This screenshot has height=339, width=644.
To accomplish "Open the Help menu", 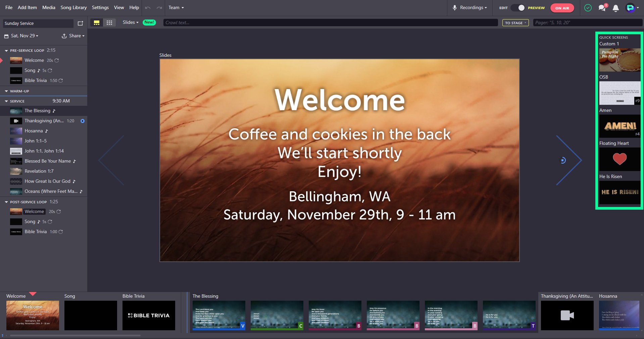I will click(x=134, y=8).
